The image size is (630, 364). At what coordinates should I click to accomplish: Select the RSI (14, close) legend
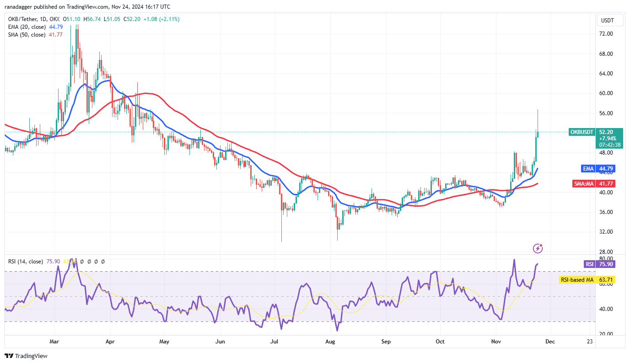[26, 262]
